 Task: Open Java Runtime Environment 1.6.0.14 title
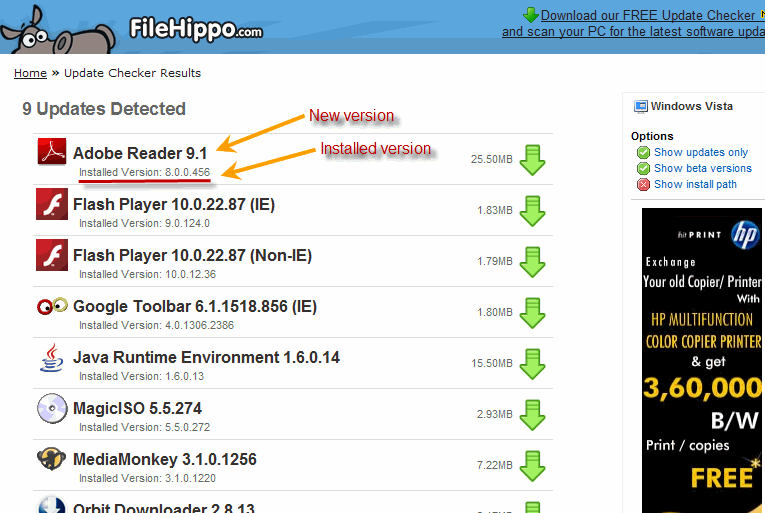206,357
